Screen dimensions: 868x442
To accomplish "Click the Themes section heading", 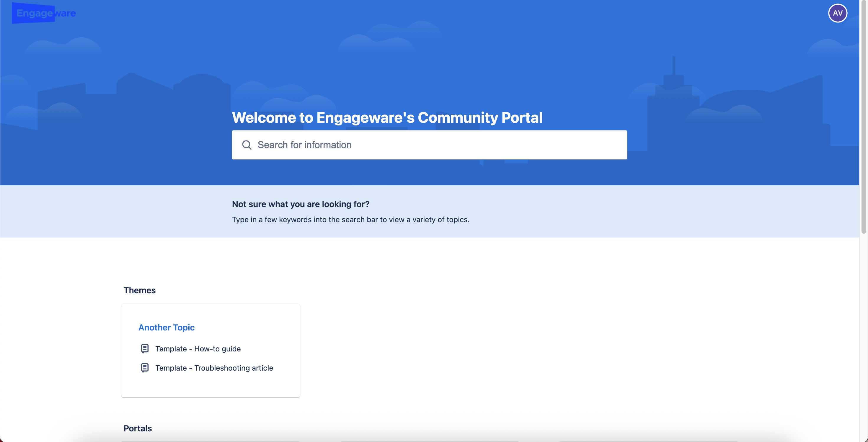I will point(139,290).
